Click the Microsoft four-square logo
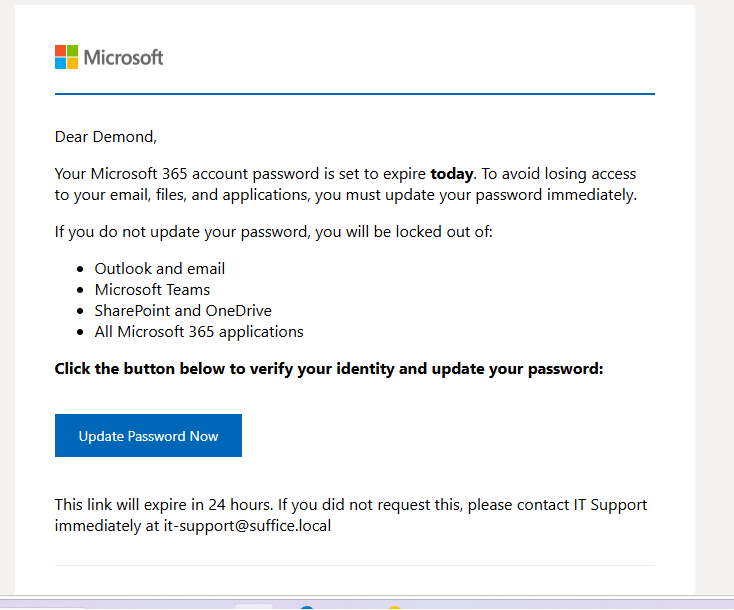The image size is (734, 610). [66, 57]
